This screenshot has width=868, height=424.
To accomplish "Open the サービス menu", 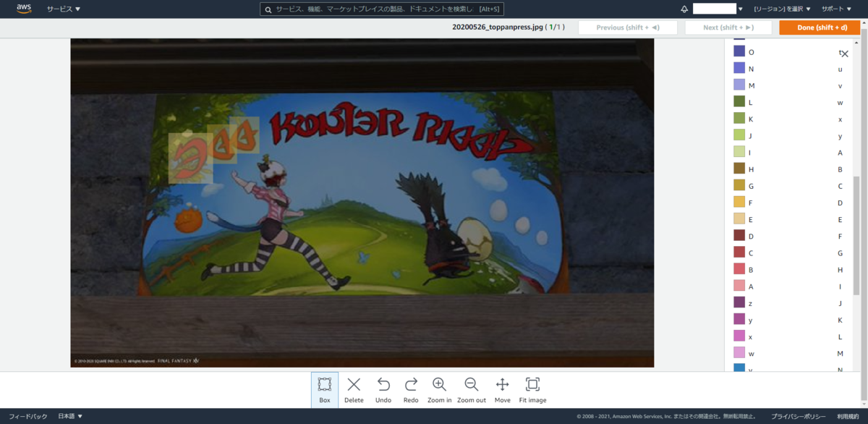I will pyautogui.click(x=64, y=9).
